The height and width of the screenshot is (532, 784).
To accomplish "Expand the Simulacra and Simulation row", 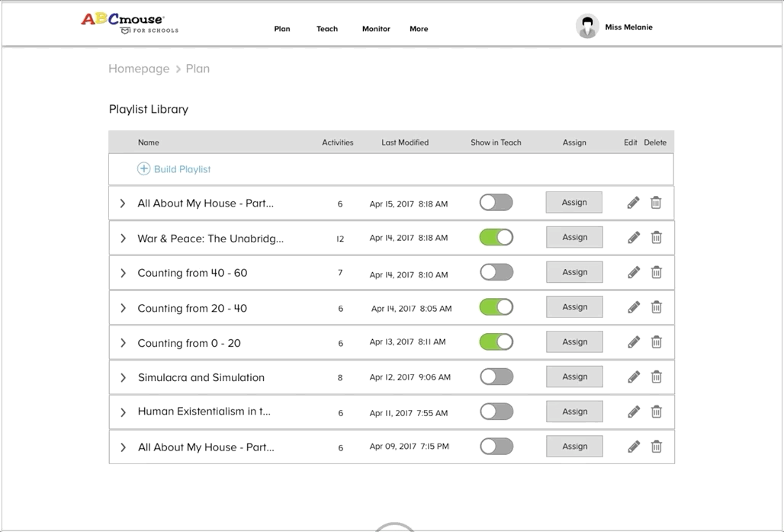I will pyautogui.click(x=123, y=377).
